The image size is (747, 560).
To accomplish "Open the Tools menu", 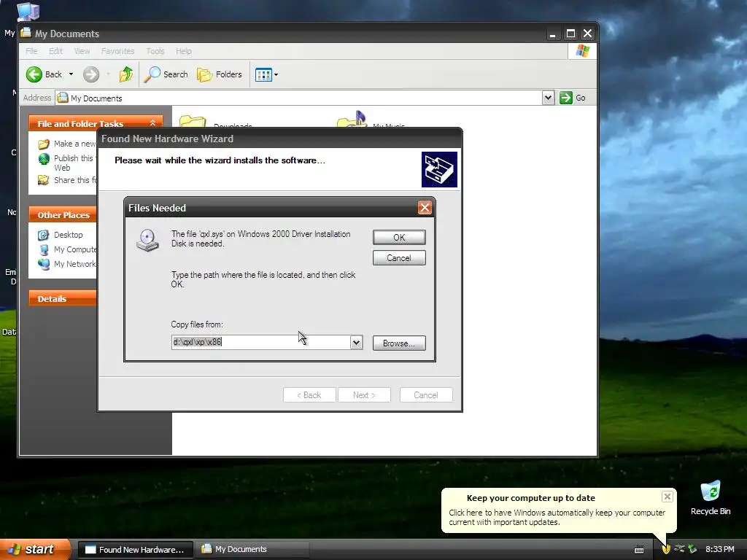I will pos(155,51).
